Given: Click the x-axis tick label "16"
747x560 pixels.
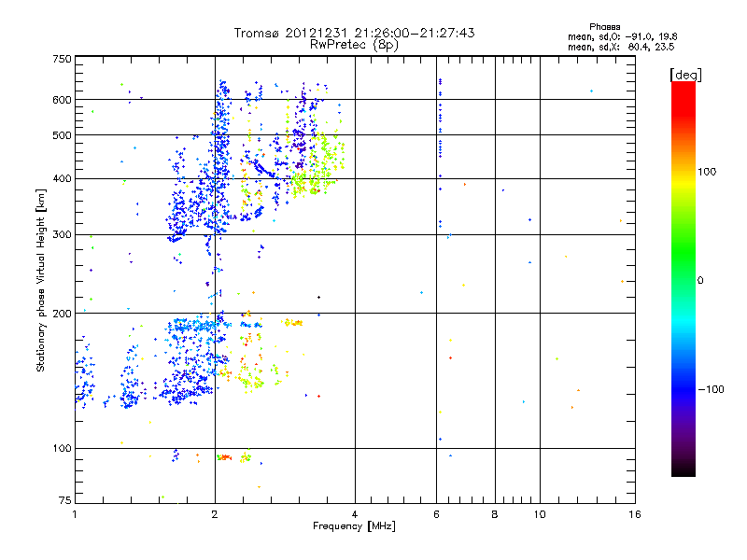Looking at the screenshot, I should tap(635, 514).
